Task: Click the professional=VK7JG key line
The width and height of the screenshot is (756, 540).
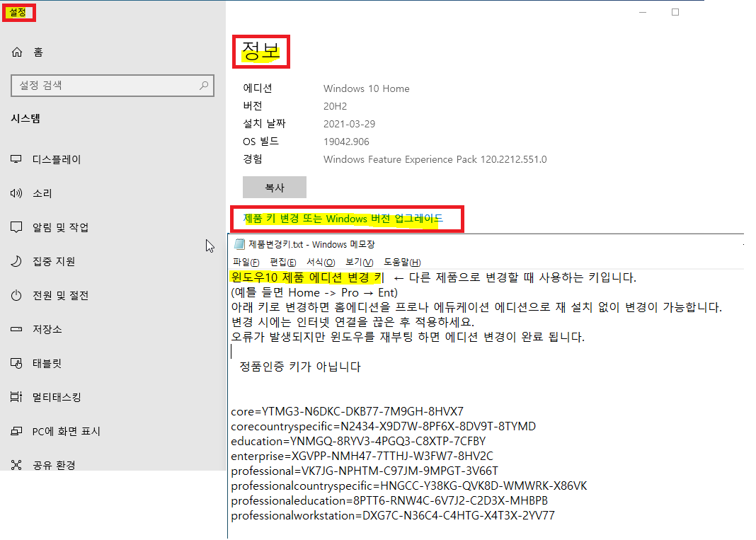Action: [x=365, y=471]
